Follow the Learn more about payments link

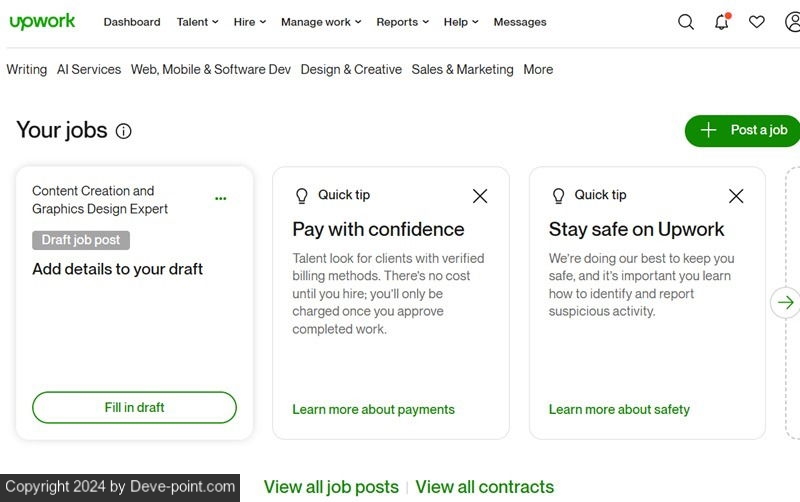click(373, 409)
